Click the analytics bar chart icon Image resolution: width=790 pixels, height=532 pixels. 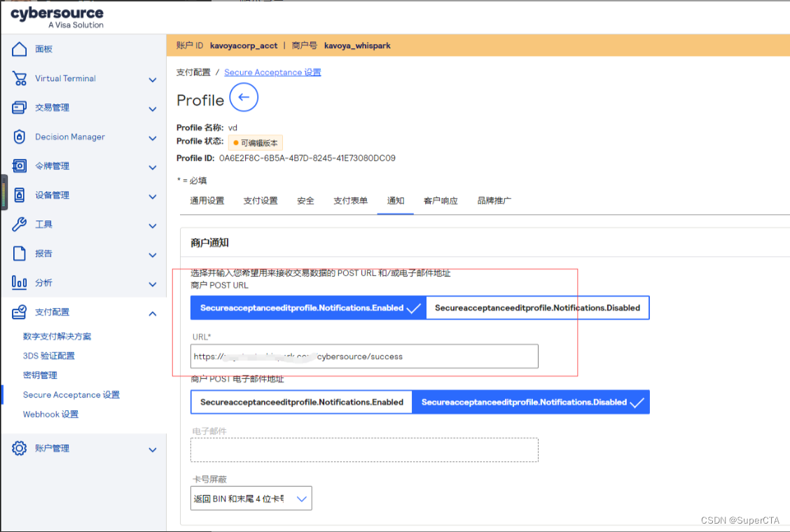(x=19, y=283)
